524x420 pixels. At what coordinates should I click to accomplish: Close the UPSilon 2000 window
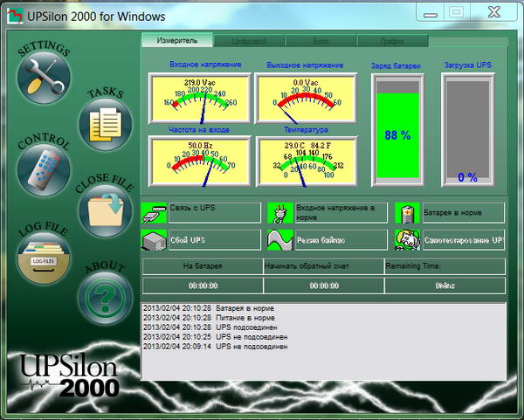pyautogui.click(x=493, y=13)
